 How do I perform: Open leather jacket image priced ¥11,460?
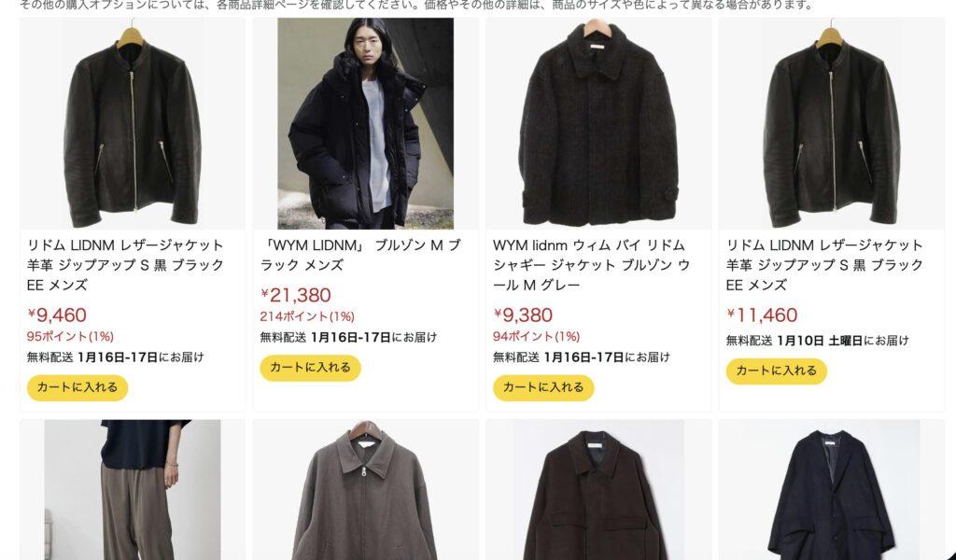tap(832, 124)
